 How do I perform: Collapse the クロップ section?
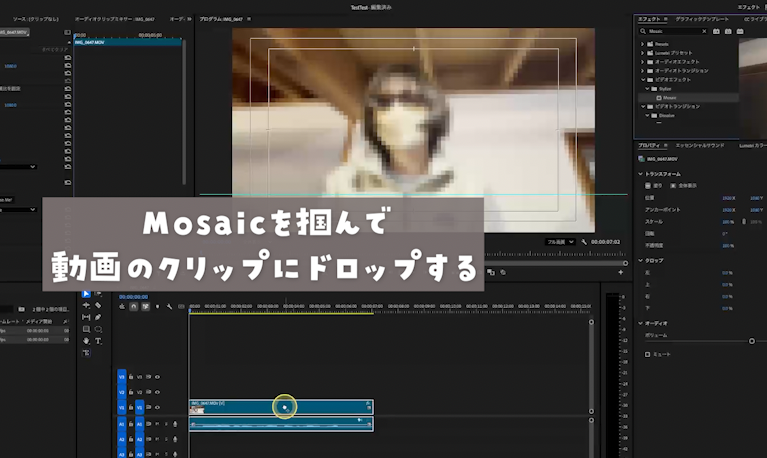(x=641, y=260)
